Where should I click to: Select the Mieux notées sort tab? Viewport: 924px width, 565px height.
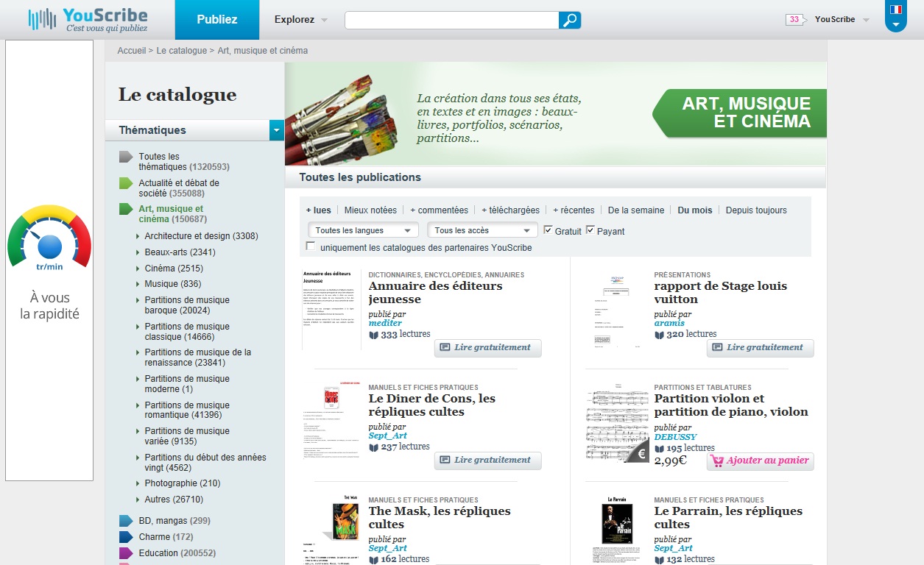pos(370,210)
